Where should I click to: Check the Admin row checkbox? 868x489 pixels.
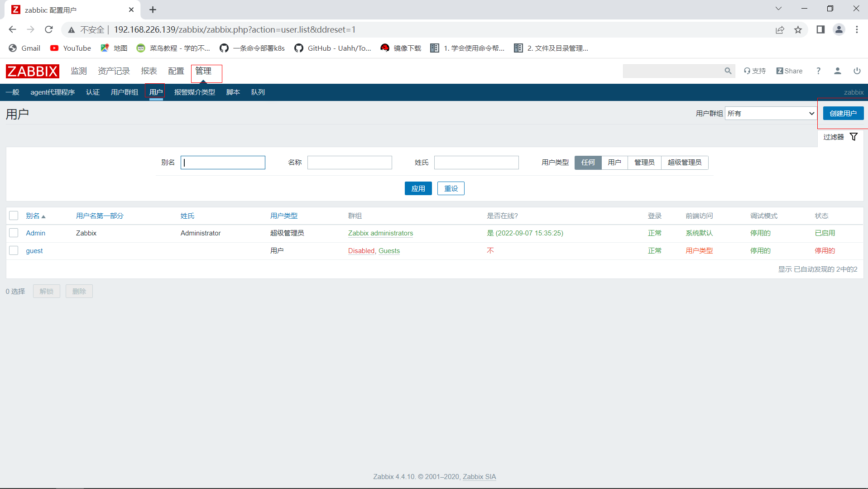point(14,233)
